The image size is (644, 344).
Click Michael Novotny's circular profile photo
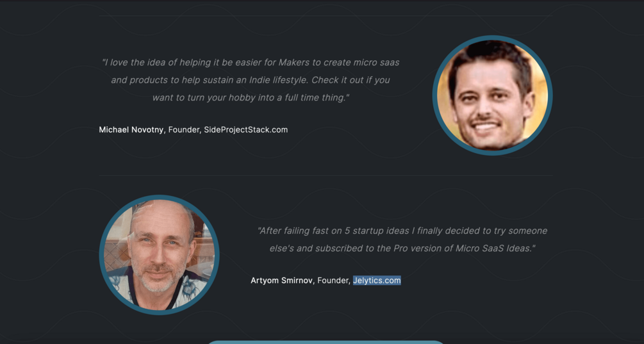click(x=492, y=95)
